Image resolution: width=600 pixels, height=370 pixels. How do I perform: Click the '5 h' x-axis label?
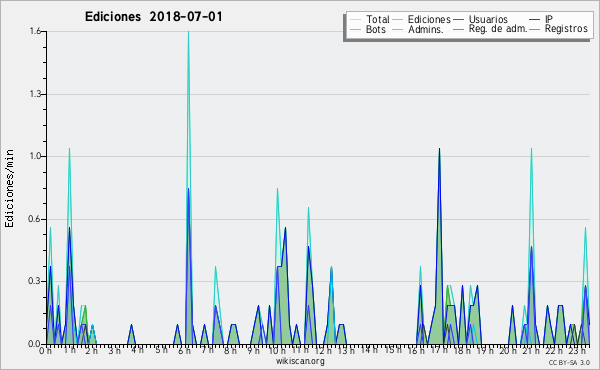[161, 350]
